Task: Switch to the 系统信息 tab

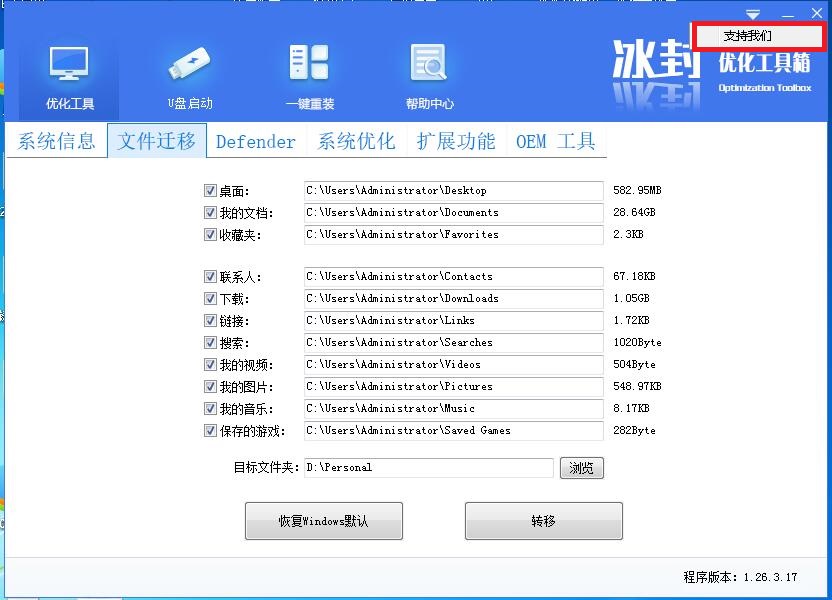Action: (x=56, y=141)
